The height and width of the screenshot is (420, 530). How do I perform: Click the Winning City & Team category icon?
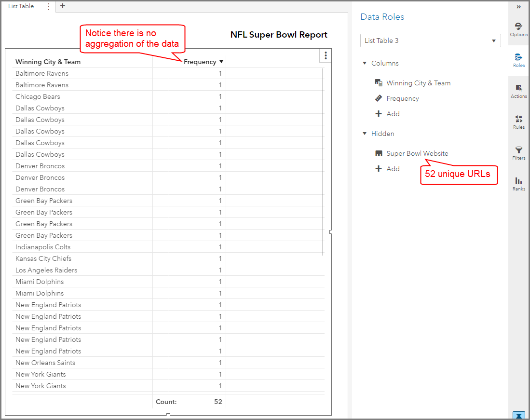tap(379, 83)
